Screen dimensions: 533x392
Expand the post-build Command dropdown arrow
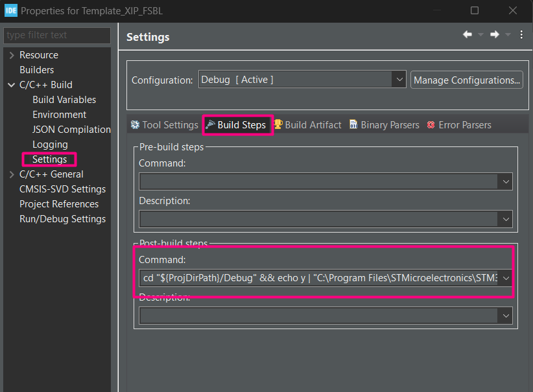point(506,278)
